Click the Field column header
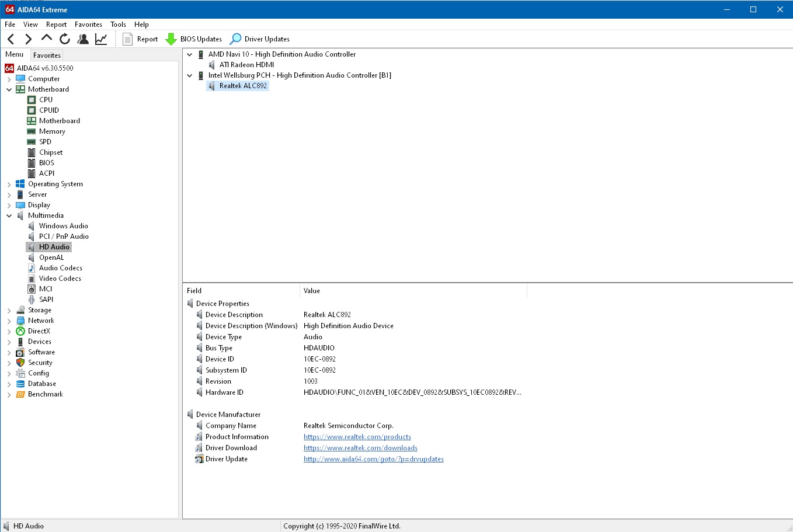This screenshot has width=793, height=532. (x=241, y=291)
